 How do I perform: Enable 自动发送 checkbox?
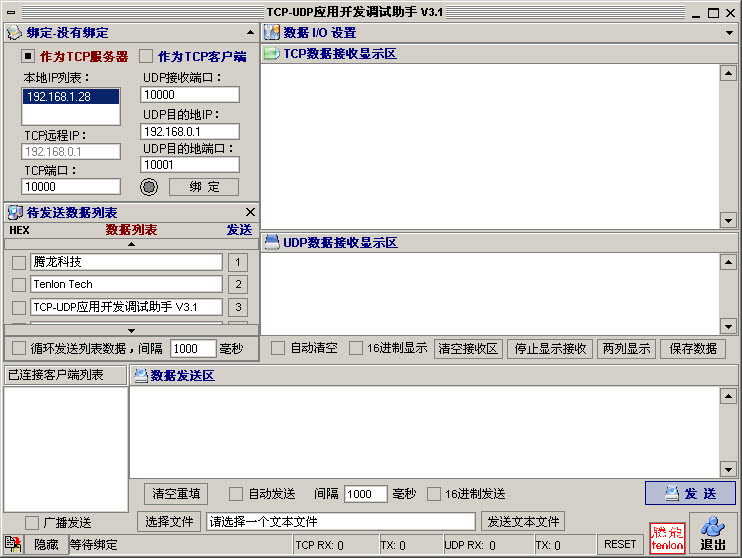pyautogui.click(x=236, y=494)
